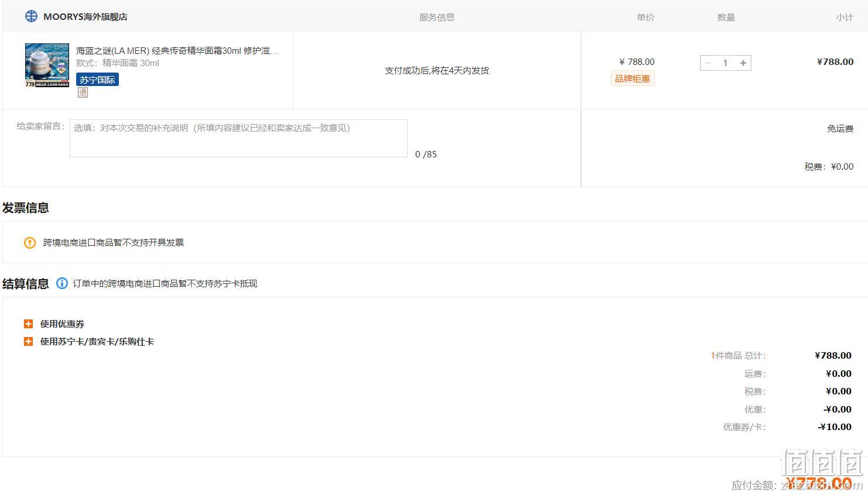
Task: Click the 苏宁国际 badge
Action: (97, 80)
